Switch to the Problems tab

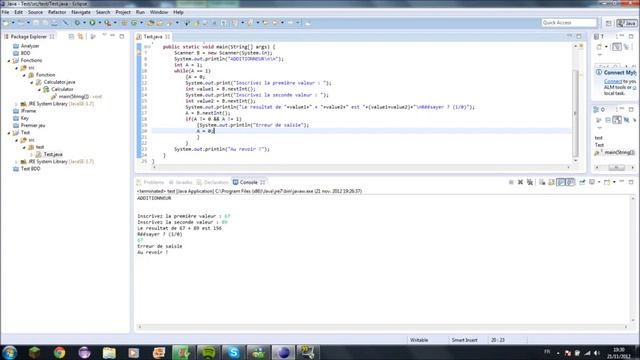pyautogui.click(x=151, y=182)
